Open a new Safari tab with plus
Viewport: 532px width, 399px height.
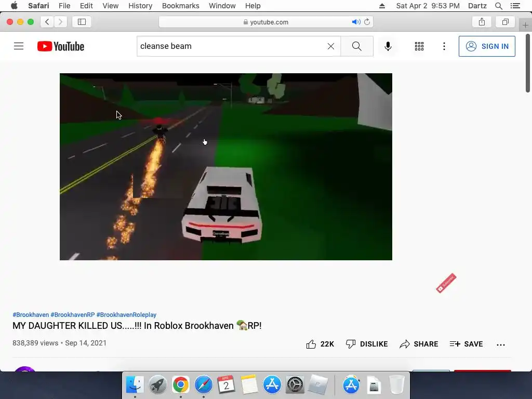525,25
